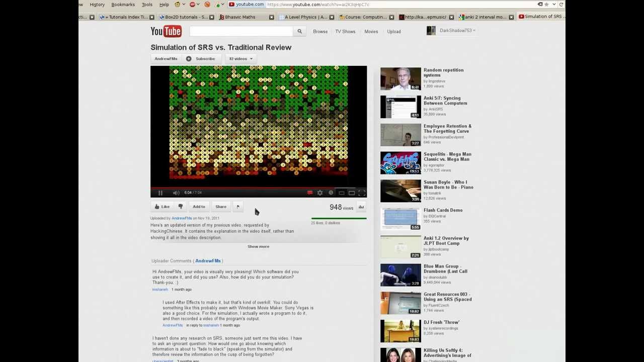Screen dimensions: 644x362
Task: Open the Bookmarks menu
Action: click(123, 5)
